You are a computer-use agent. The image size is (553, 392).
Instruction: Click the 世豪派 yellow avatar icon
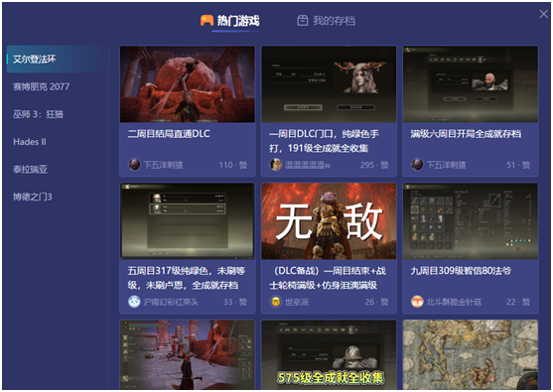coord(276,302)
